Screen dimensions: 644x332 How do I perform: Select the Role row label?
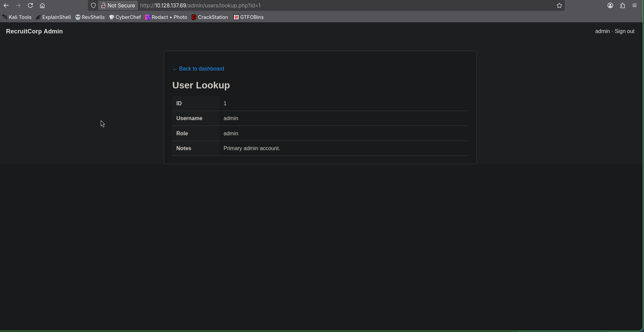(182, 134)
